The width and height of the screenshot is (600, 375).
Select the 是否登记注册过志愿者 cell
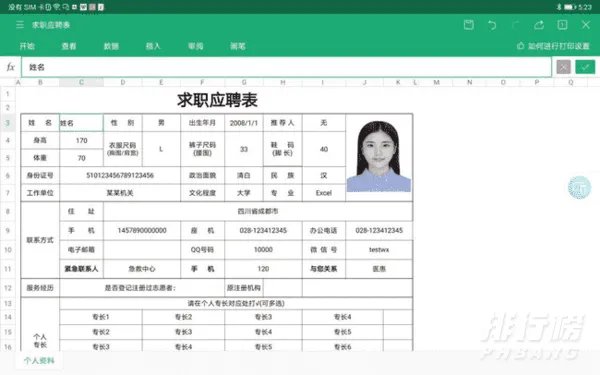click(x=142, y=288)
